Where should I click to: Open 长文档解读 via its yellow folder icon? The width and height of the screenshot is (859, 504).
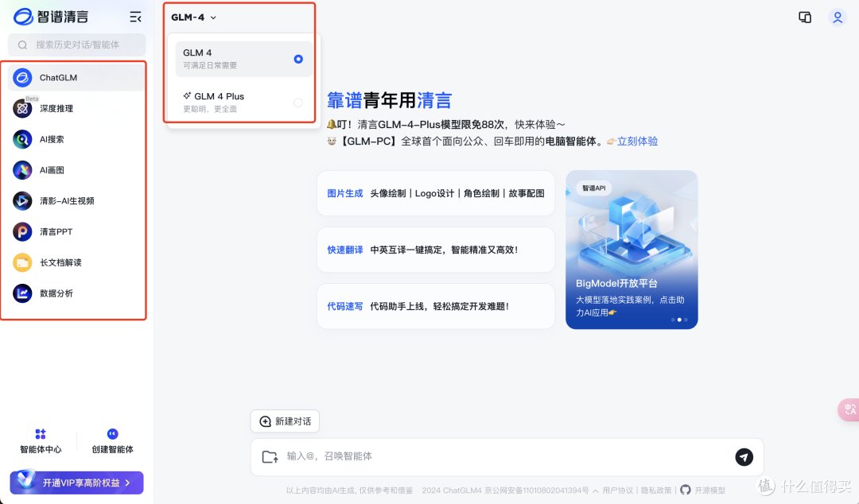tap(22, 262)
